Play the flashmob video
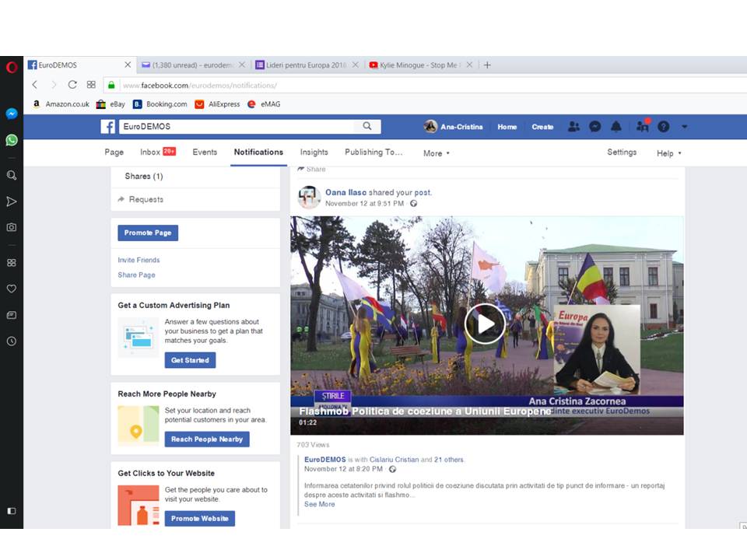 coord(485,324)
